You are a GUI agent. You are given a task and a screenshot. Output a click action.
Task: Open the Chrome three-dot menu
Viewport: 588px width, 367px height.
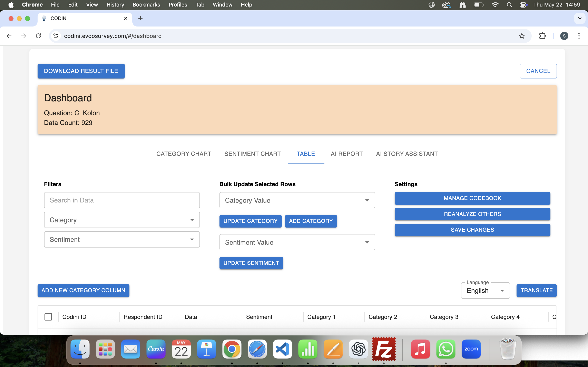pos(579,36)
